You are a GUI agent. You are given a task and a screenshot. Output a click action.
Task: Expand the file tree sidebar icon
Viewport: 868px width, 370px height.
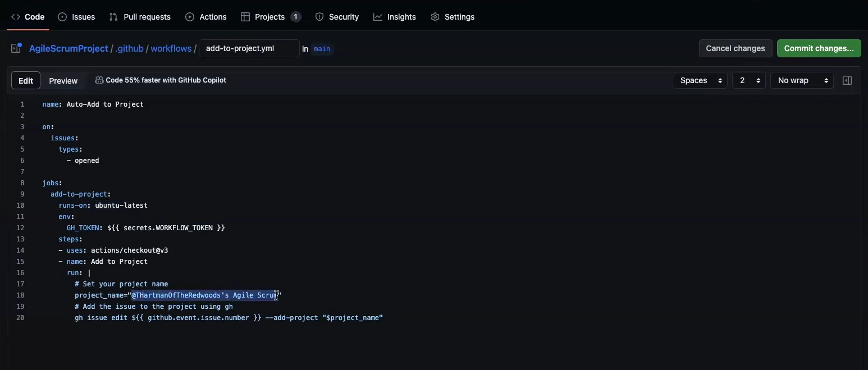coord(16,48)
